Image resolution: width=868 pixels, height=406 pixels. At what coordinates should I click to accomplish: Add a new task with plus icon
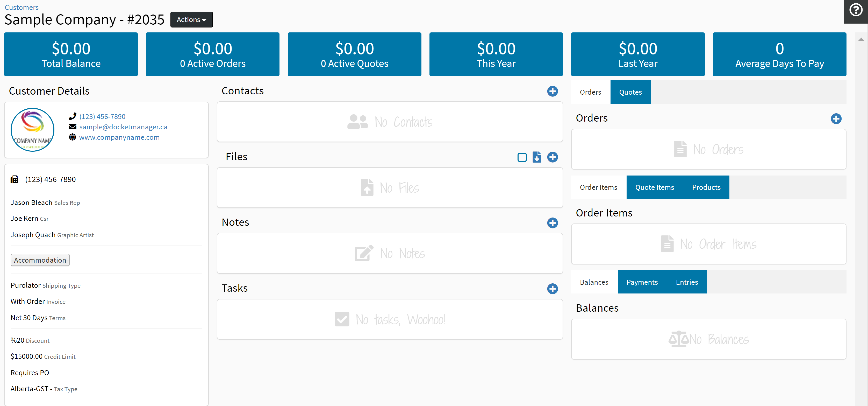tap(552, 288)
